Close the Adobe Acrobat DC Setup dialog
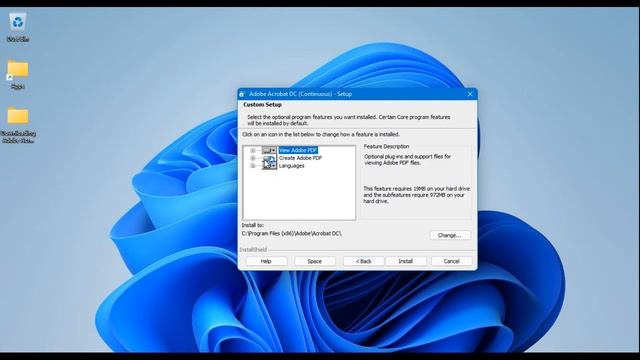 [470, 94]
